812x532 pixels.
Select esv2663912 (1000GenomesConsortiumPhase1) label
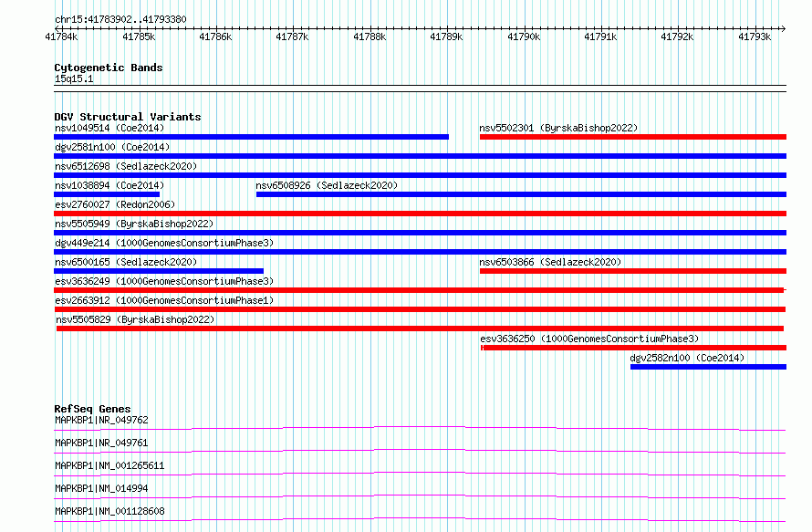164,300
